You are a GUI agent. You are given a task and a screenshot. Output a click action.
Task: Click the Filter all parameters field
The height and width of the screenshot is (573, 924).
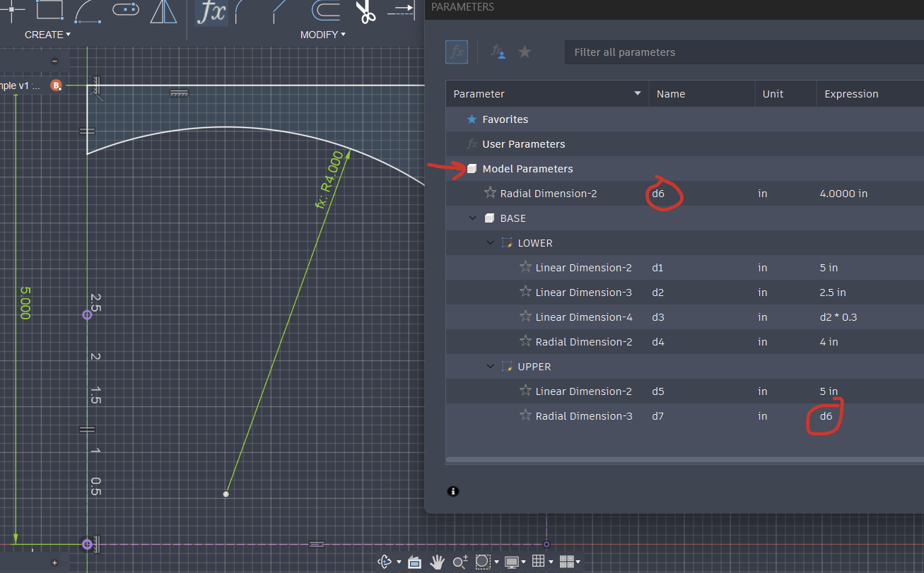[x=744, y=52]
